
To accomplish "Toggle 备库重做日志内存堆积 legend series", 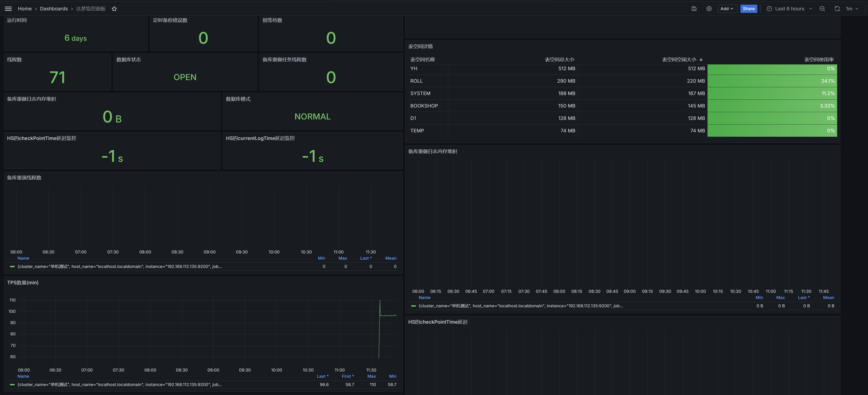I will (521, 306).
